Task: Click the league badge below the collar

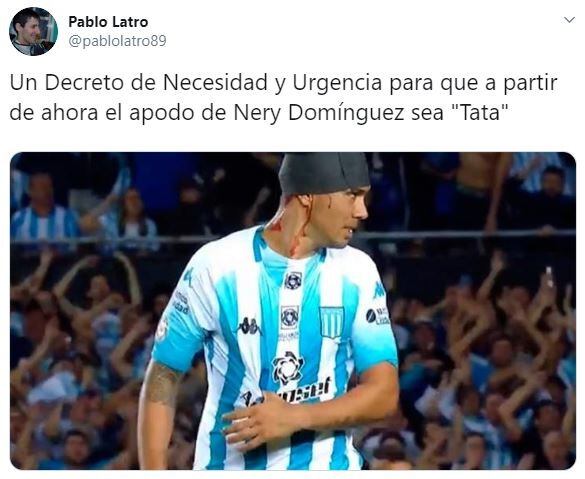Action: click(293, 281)
